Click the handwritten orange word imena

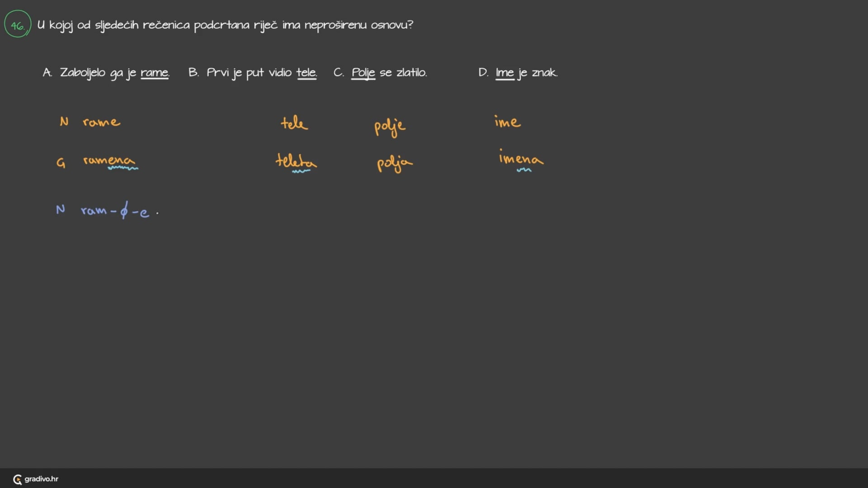click(x=521, y=159)
